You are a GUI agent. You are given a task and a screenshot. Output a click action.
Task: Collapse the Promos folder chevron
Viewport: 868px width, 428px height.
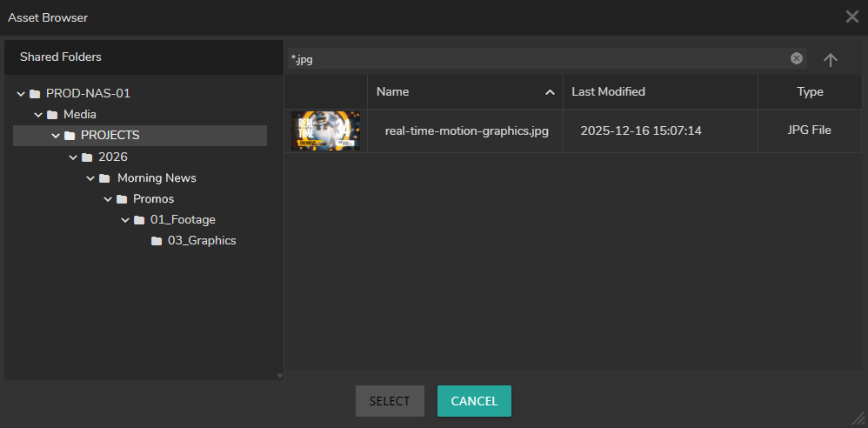[108, 198]
